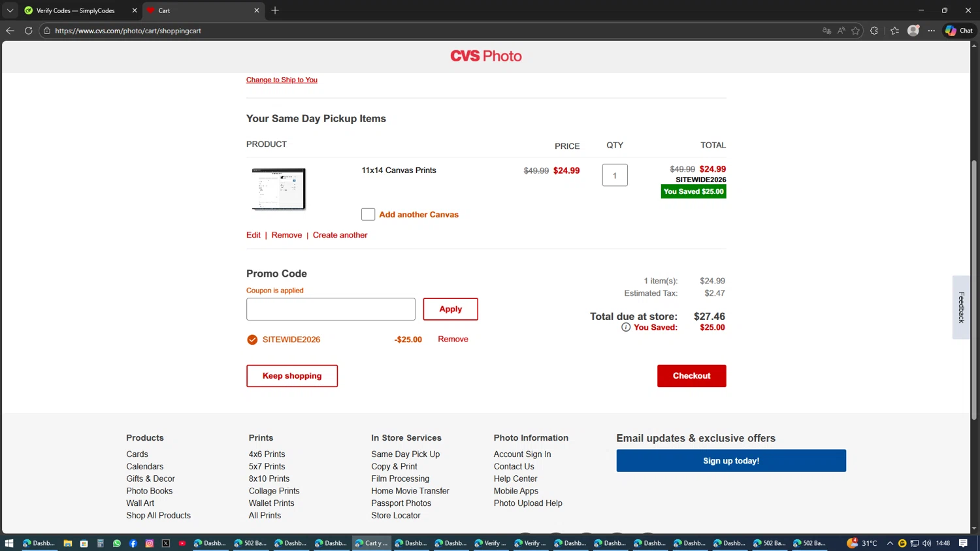
Task: Open the Calendars footer link
Action: [x=145, y=467]
